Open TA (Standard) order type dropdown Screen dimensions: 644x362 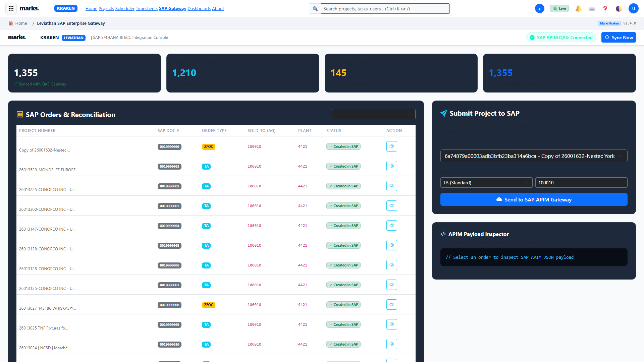point(486,183)
